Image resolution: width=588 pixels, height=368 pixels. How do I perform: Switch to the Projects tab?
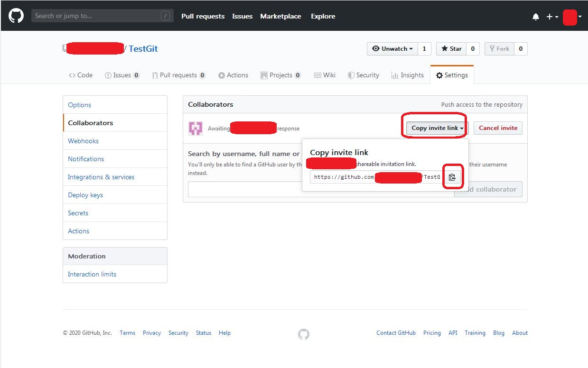[281, 75]
